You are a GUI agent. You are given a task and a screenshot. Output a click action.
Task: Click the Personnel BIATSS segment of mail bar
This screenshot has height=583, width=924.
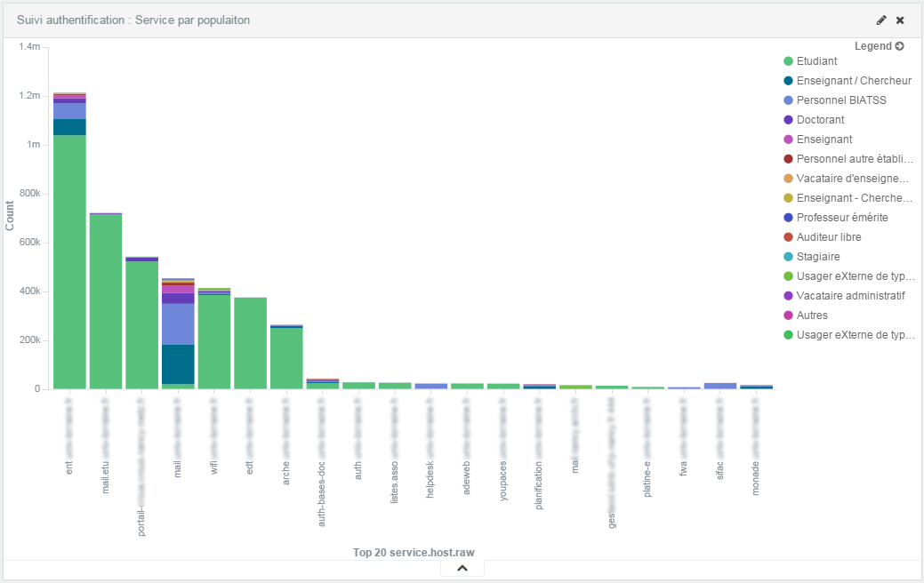click(x=178, y=324)
